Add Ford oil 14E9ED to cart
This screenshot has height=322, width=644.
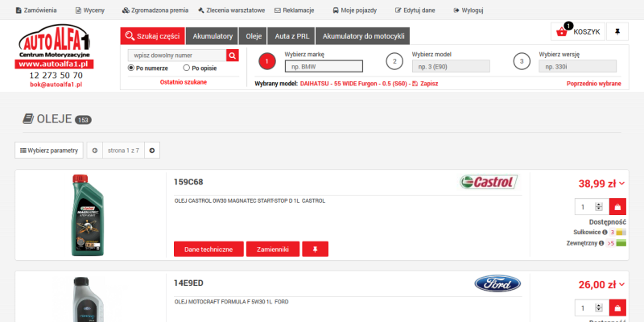coord(617,308)
